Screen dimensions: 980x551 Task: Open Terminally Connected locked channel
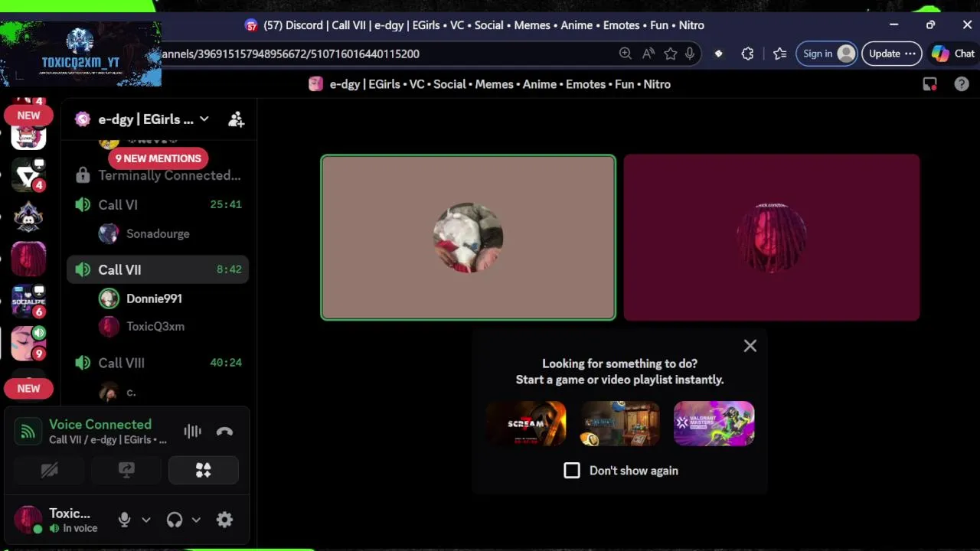tap(158, 175)
